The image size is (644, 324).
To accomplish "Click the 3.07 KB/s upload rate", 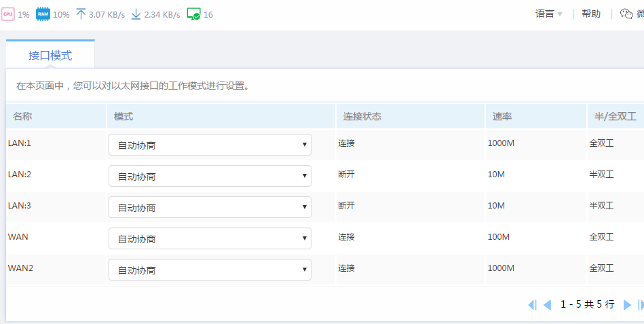I will (107, 15).
